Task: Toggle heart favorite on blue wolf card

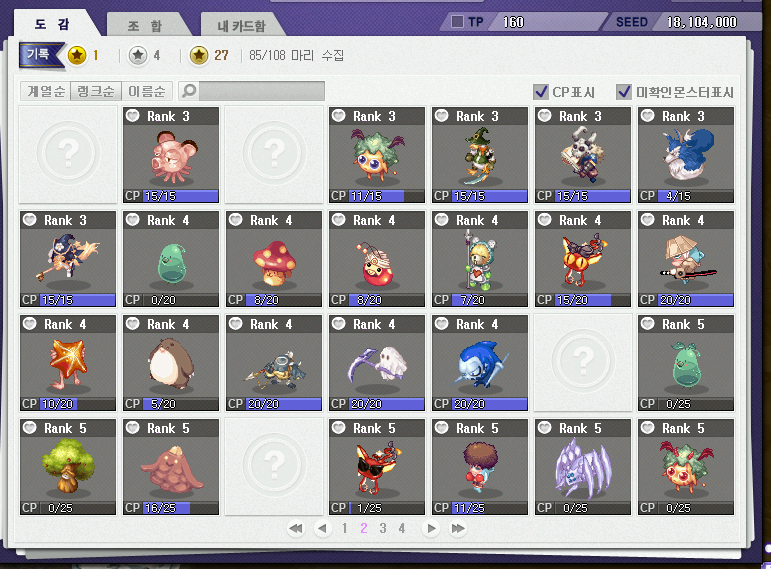Action: point(648,116)
